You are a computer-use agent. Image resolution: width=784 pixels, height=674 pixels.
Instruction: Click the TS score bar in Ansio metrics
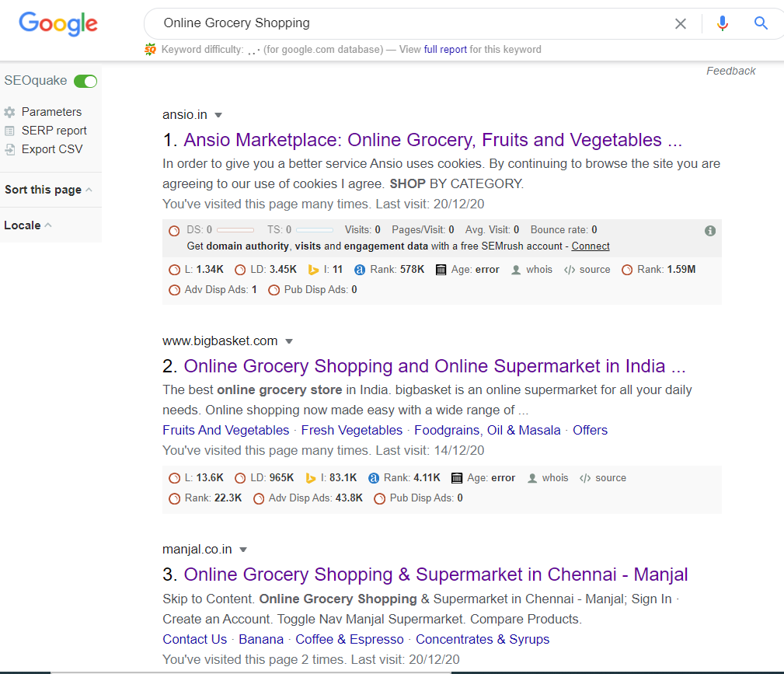pyautogui.click(x=315, y=230)
